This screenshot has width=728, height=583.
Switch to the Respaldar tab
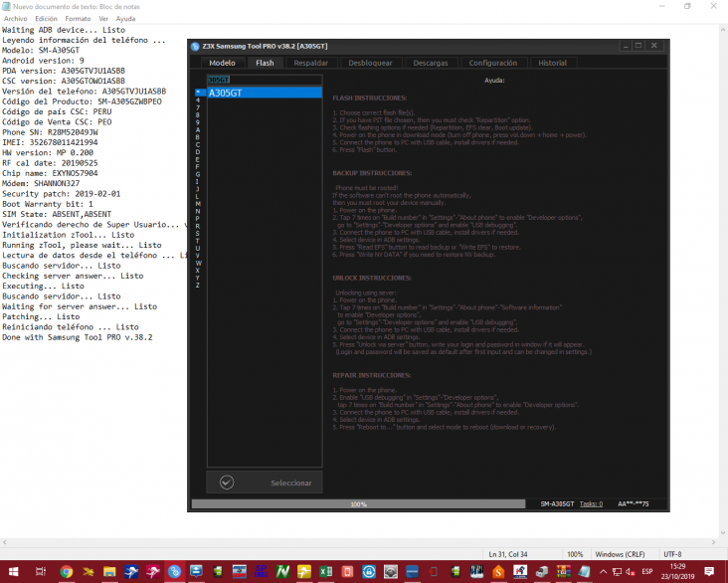point(310,63)
